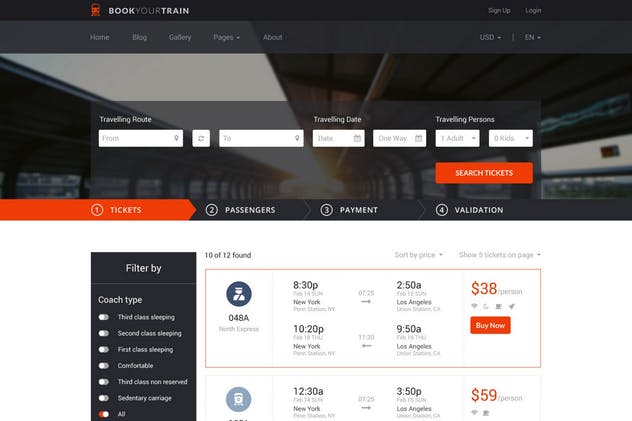Screen dimensions: 632x421
Task: Click the step 1 circle number icon
Action: [97, 210]
